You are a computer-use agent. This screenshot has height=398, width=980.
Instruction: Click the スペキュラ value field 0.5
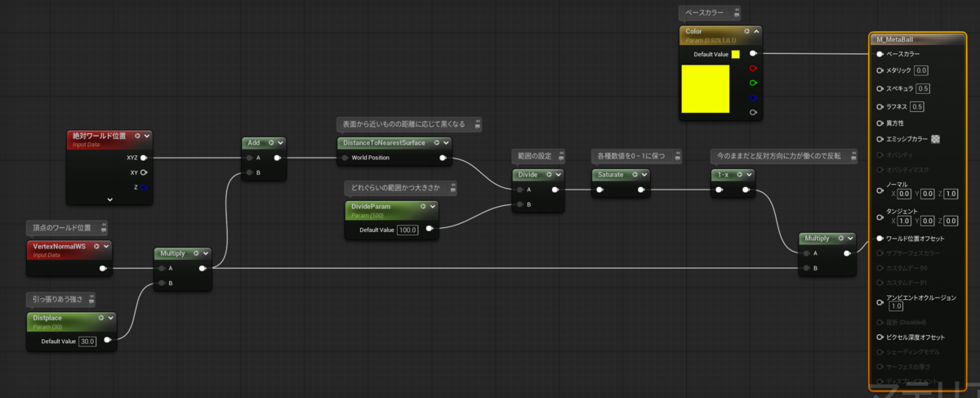(x=923, y=88)
